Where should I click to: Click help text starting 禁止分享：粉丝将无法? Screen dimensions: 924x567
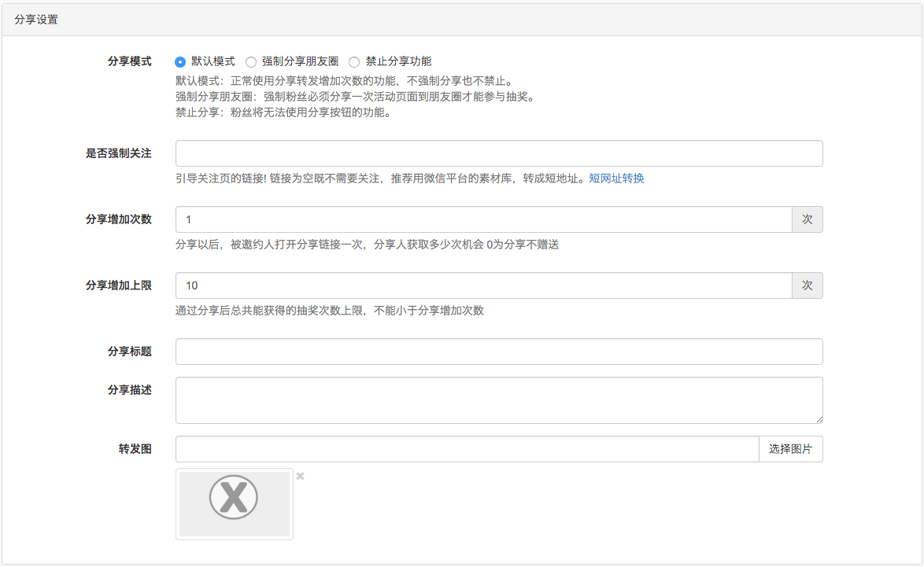pyautogui.click(x=285, y=112)
